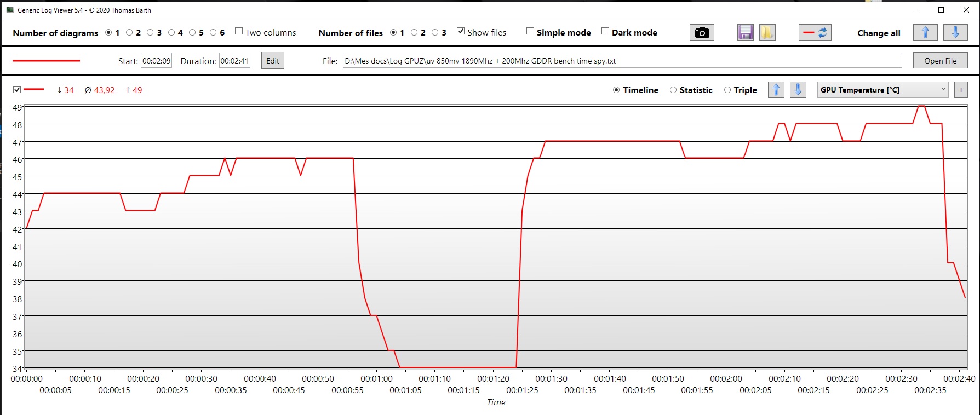Click the Edit button

pyautogui.click(x=273, y=61)
